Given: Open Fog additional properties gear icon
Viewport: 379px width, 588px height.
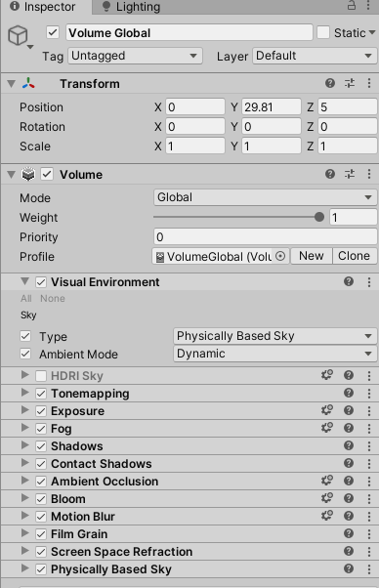Looking at the screenshot, I should [x=327, y=428].
